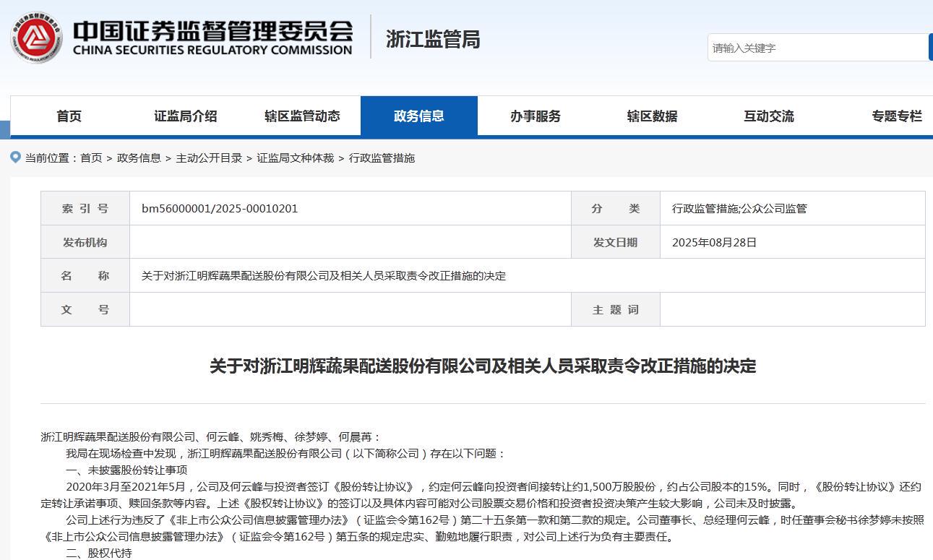
Task: Click the 发布机构 table label
Action: (x=85, y=242)
